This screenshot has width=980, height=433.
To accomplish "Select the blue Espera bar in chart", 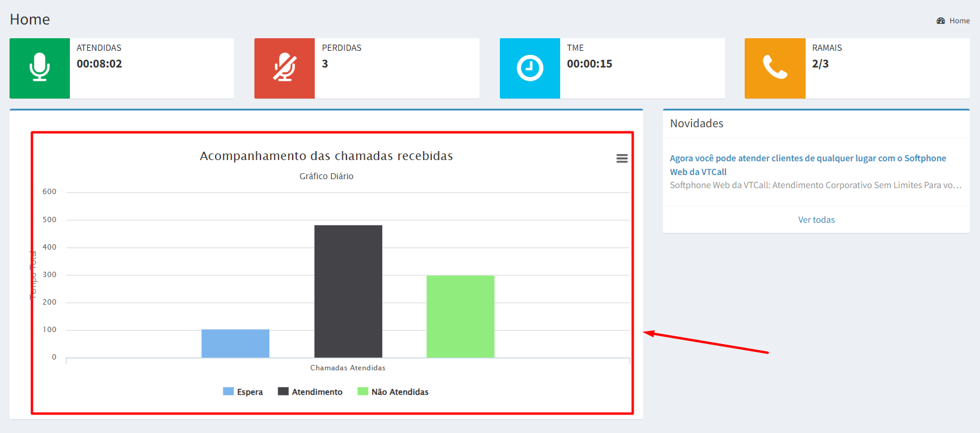I will (x=235, y=343).
